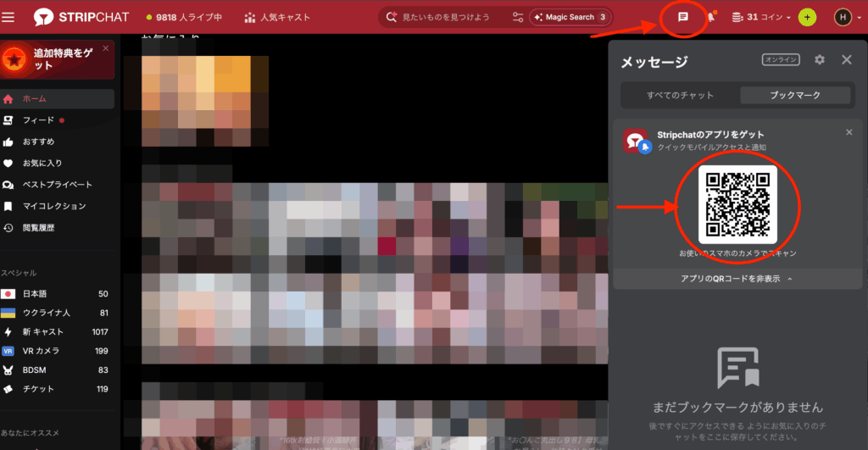
Task: Click the 1017 count next to 新 キャスト
Action: [100, 332]
